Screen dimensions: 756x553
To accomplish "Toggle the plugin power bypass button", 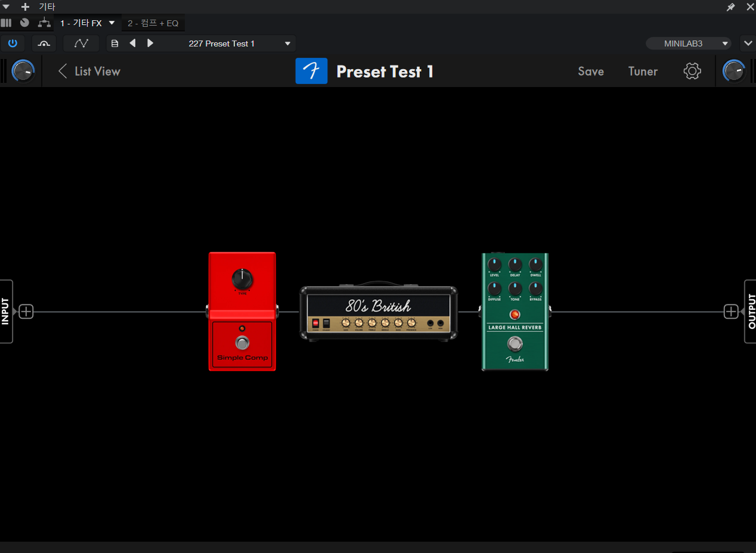I will pos(13,44).
